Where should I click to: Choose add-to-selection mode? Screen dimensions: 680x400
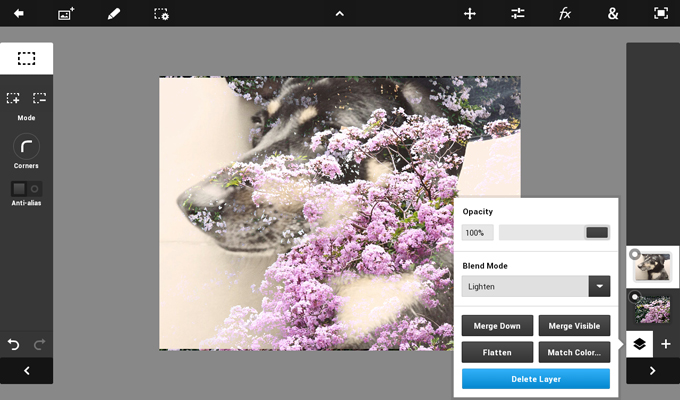[13, 98]
